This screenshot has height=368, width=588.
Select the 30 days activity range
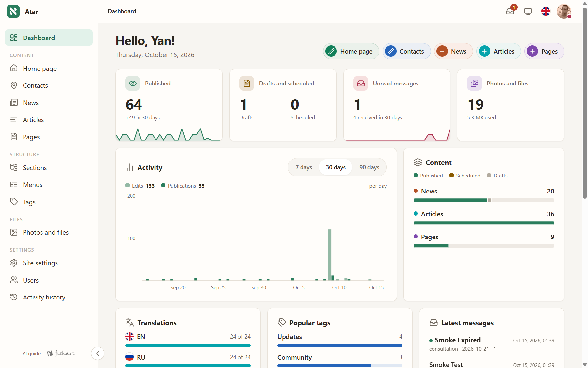click(x=335, y=167)
